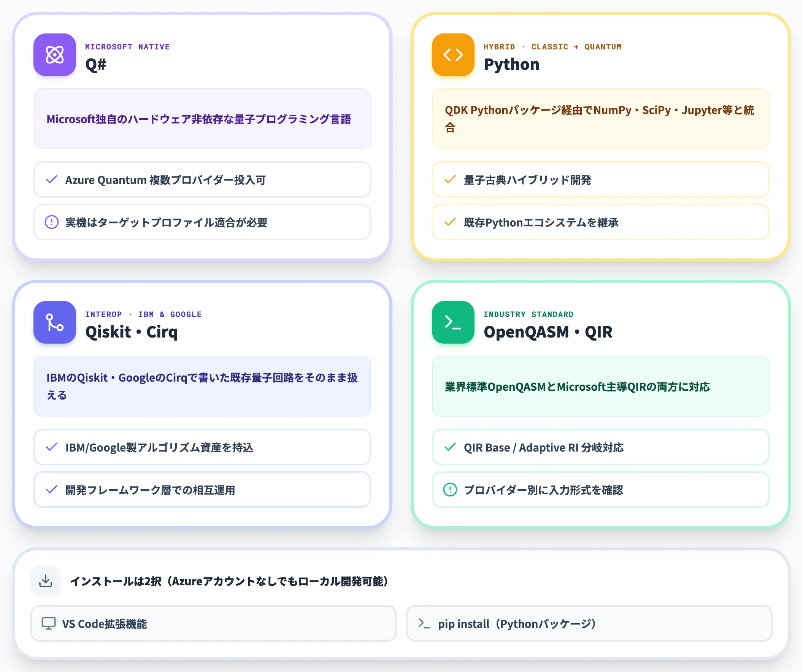Screen dimensions: 803x672
Task: Click checkmark next to Azure Quantum 複数プロバイダー投入可
Action: [52, 179]
